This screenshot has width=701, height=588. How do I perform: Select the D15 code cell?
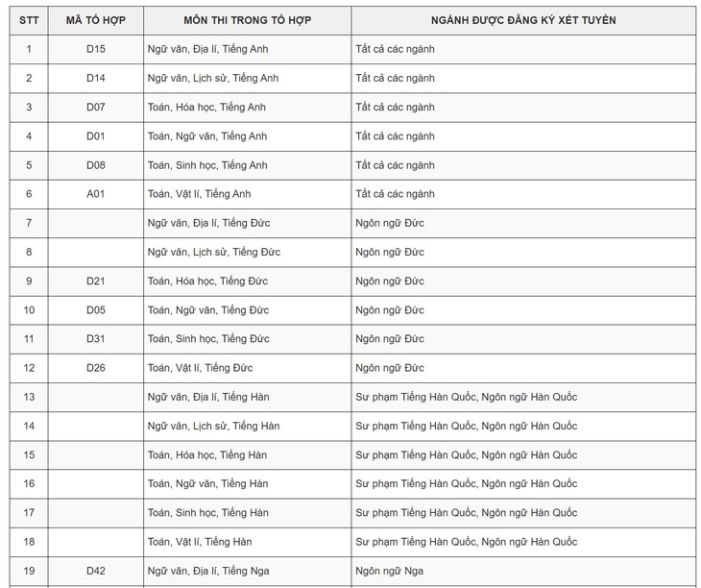[96, 49]
